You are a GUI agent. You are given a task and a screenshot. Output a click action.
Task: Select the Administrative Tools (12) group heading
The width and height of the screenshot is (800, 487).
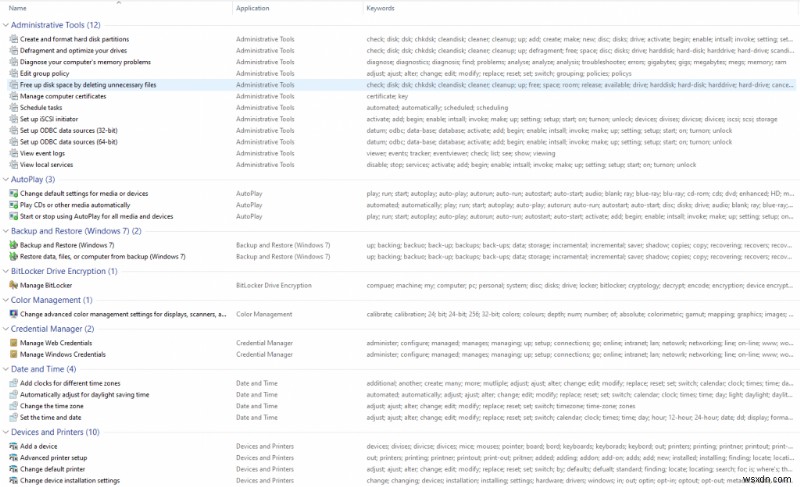(x=56, y=25)
